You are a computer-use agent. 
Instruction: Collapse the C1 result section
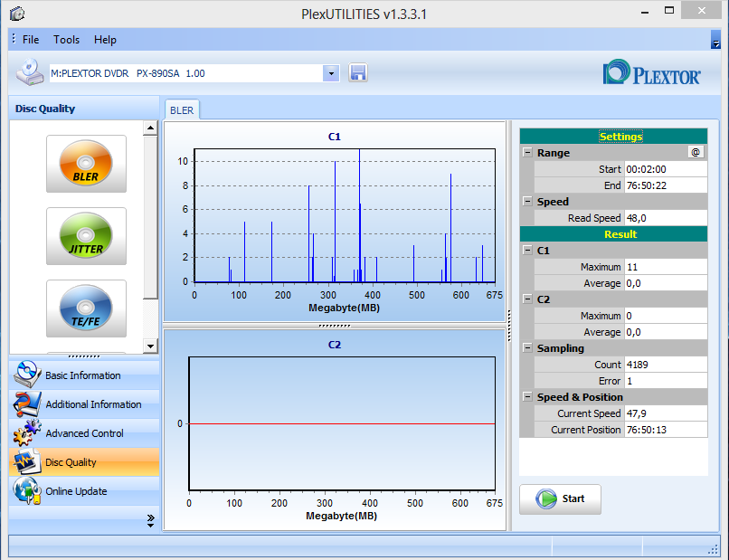[527, 250]
